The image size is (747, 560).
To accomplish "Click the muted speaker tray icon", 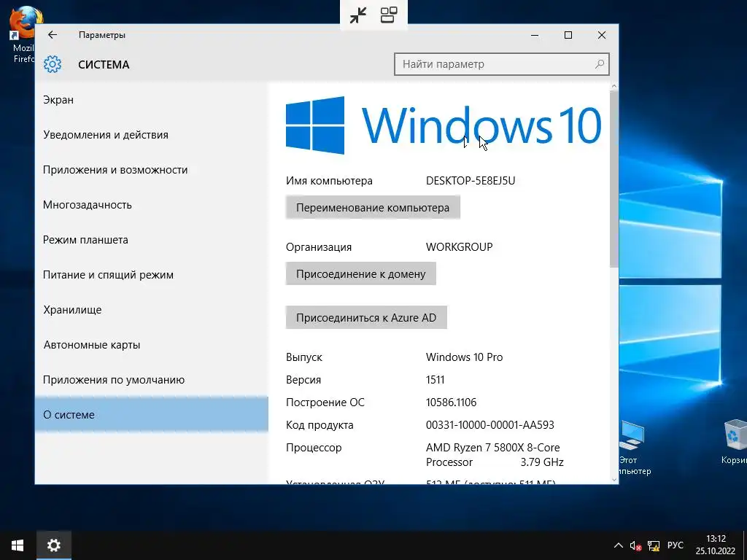I will 635,545.
